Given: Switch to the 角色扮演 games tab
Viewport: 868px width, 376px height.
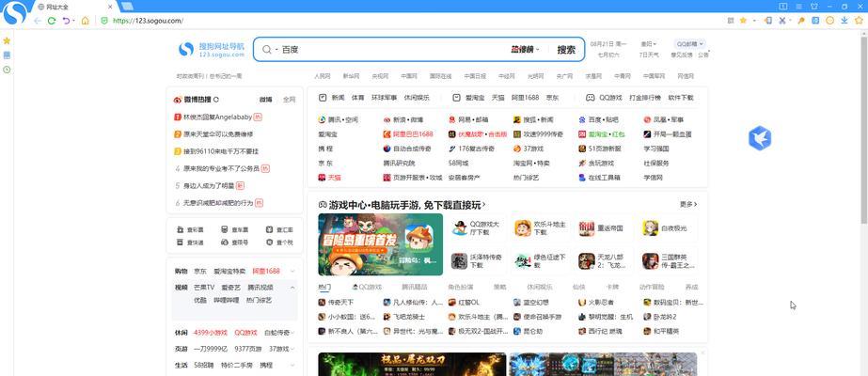Looking at the screenshot, I should point(461,287).
